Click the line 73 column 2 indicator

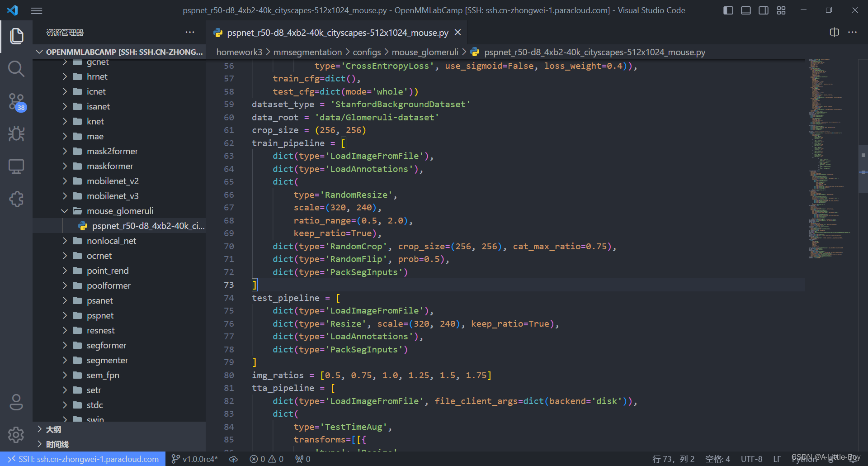click(673, 459)
